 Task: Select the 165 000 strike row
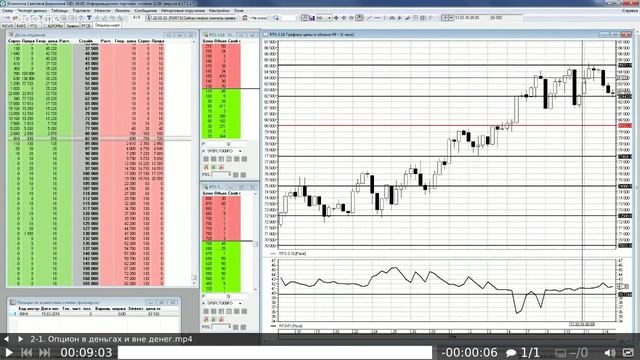[87, 284]
